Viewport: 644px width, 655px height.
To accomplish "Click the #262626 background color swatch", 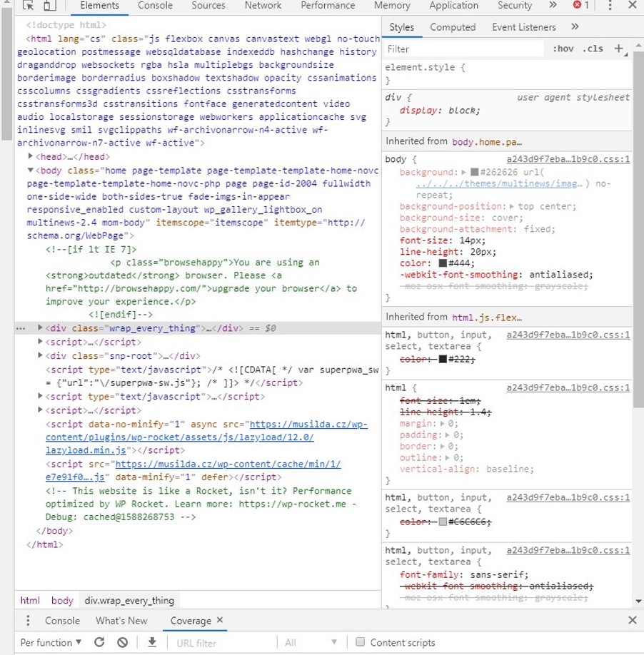I will [474, 172].
